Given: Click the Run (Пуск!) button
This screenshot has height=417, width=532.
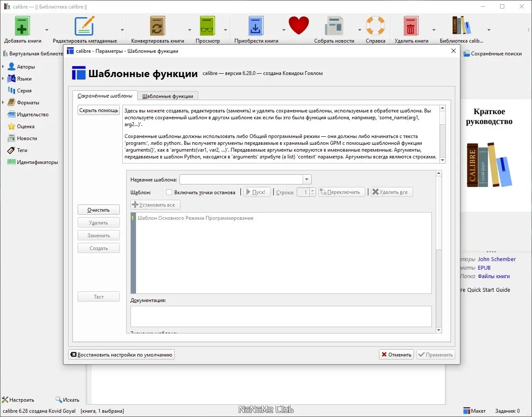Looking at the screenshot, I should [257, 192].
